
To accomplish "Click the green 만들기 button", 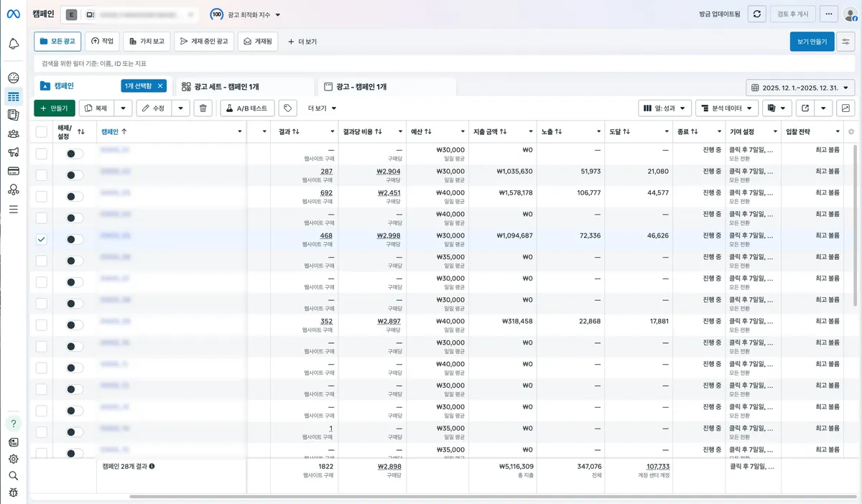I will click(55, 108).
